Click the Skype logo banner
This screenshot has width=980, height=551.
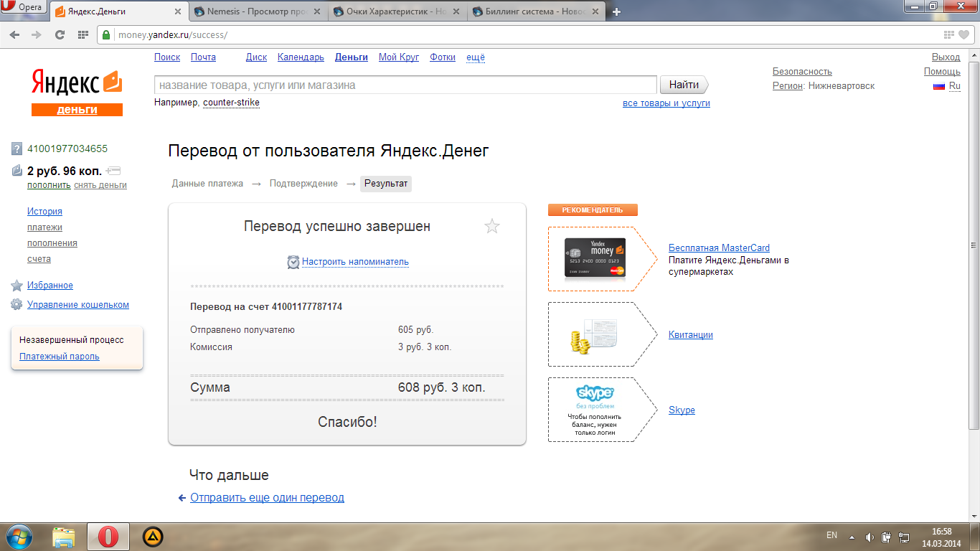pos(595,394)
